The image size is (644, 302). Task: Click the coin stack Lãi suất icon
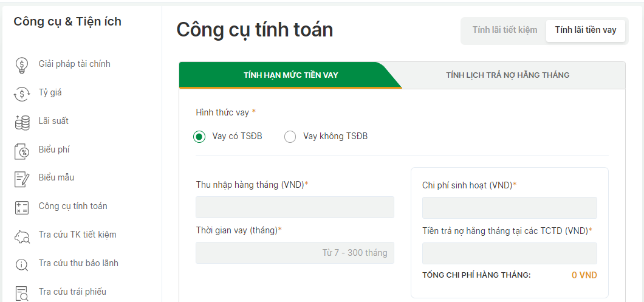(x=22, y=122)
